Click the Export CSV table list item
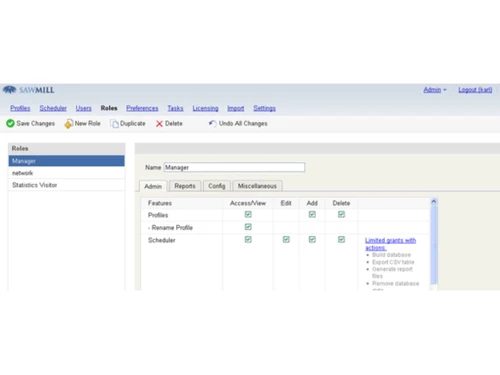The width and height of the screenshot is (500, 375). (x=393, y=262)
